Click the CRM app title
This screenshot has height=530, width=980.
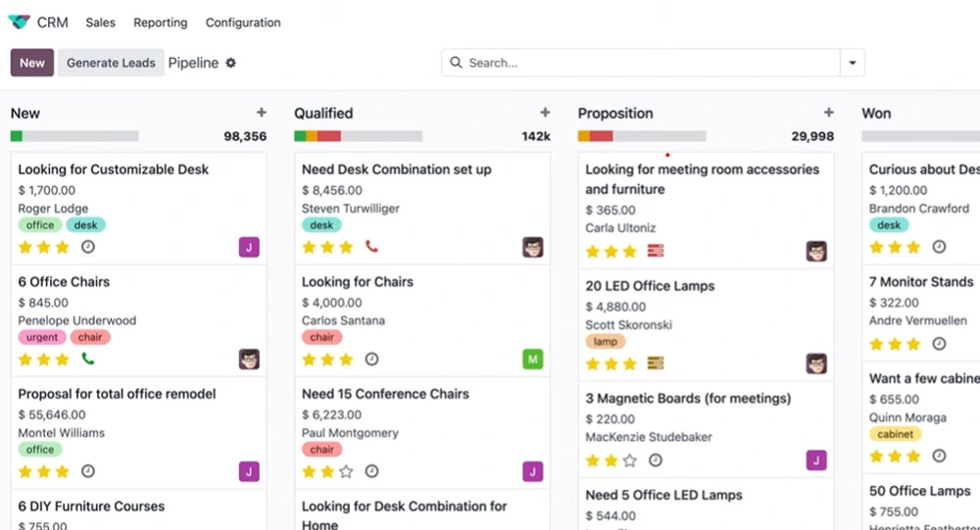(x=53, y=23)
